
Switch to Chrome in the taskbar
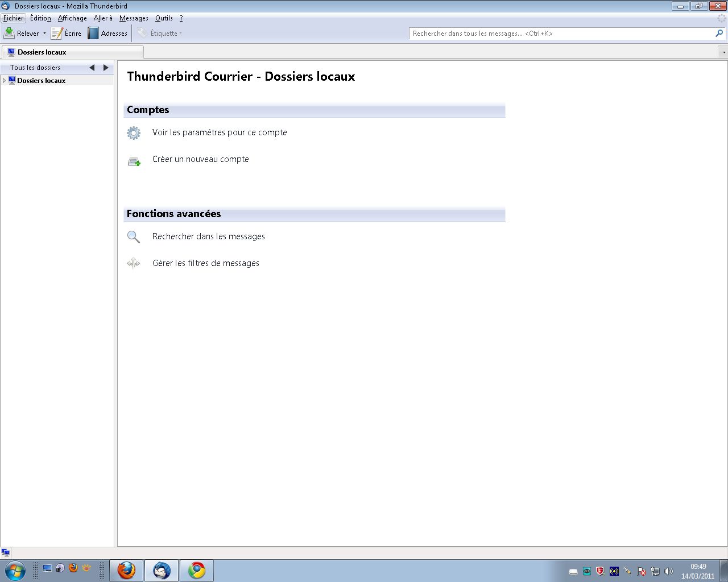(197, 571)
